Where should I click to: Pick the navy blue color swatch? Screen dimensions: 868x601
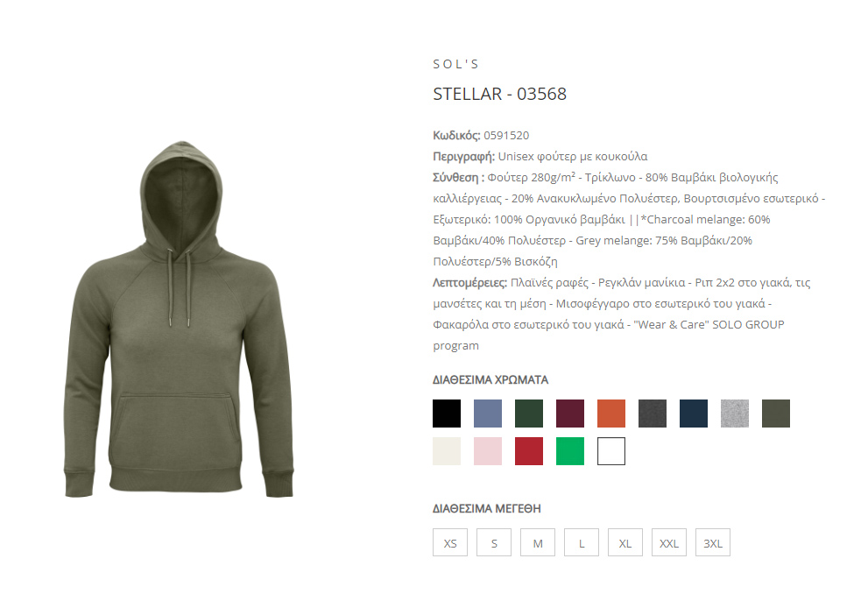coord(694,414)
